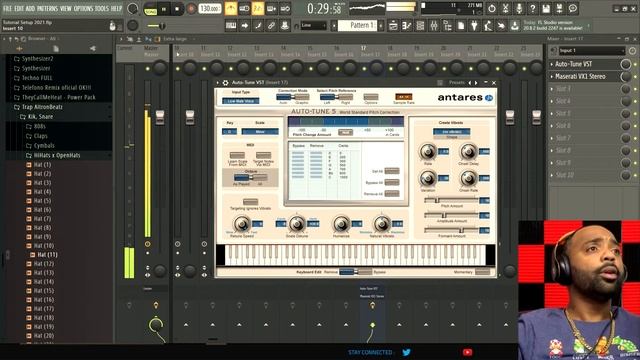The image size is (640, 360).
Task: Toggle the Correction Mode Auto/Graphic switch
Action: 292,97
